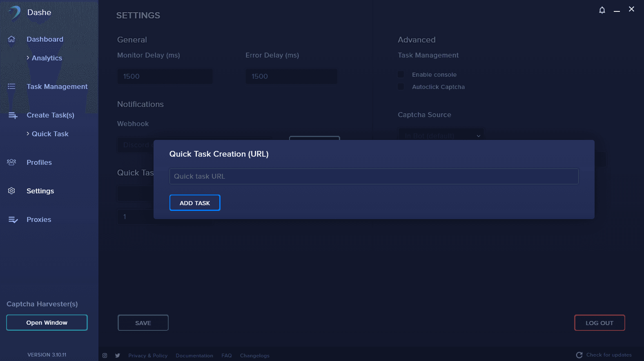Open the Captcha Source dropdown
The image size is (644, 361).
tap(441, 135)
